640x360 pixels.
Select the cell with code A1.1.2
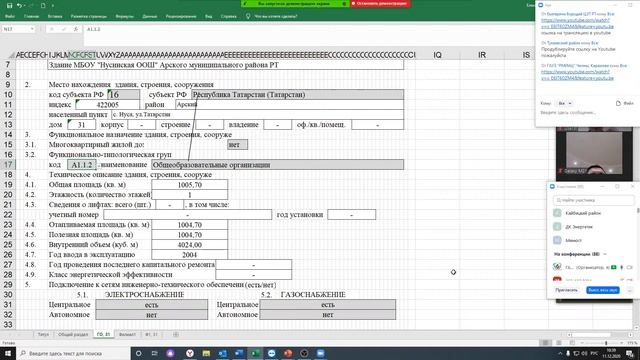coord(82,164)
